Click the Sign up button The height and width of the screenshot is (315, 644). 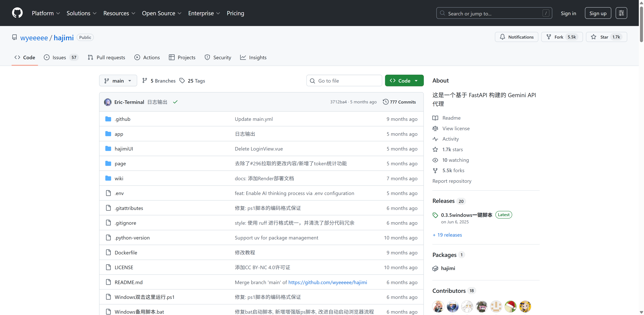598,13
